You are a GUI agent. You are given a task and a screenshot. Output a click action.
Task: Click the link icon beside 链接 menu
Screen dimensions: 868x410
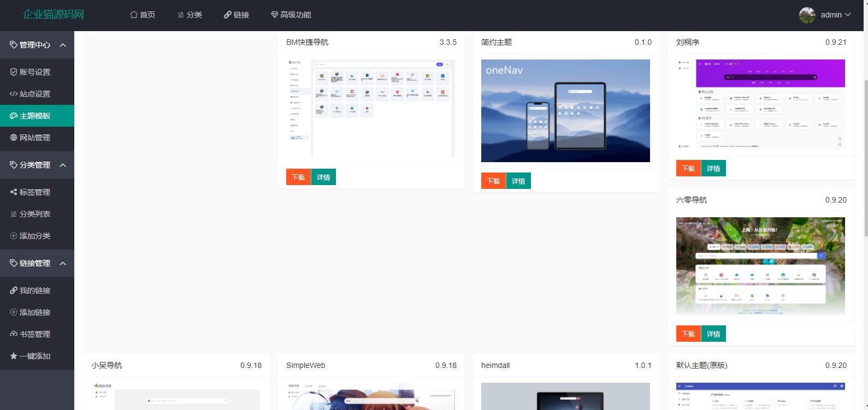(227, 15)
